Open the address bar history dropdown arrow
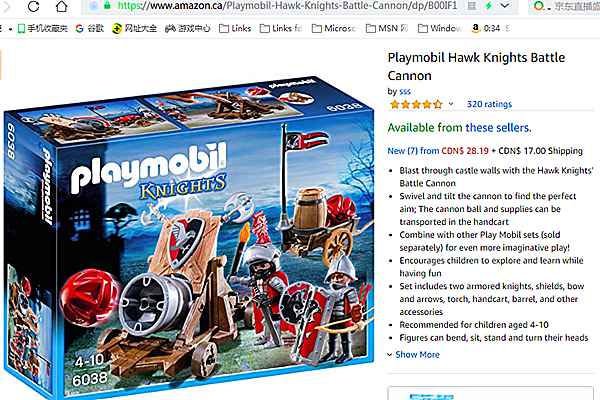Viewport: 600px width, 400px height. 505,6
